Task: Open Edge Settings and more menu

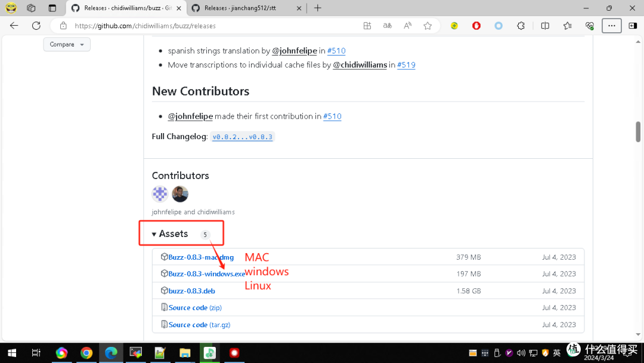Action: tap(612, 26)
